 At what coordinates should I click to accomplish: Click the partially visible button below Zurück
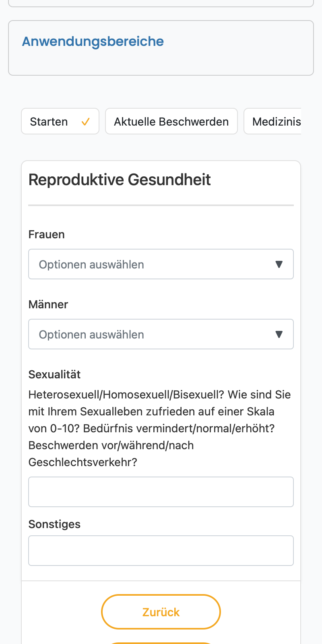(x=161, y=643)
